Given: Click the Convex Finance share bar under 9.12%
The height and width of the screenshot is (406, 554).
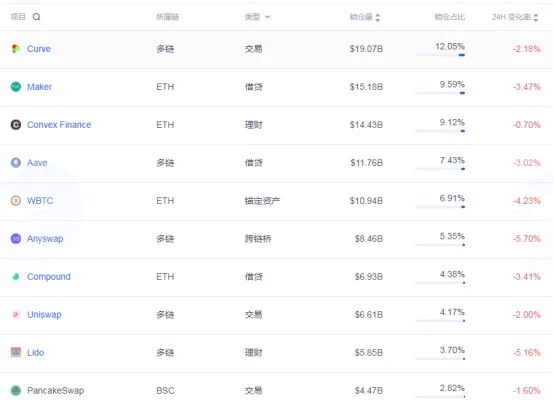Looking at the screenshot, I should [440, 131].
